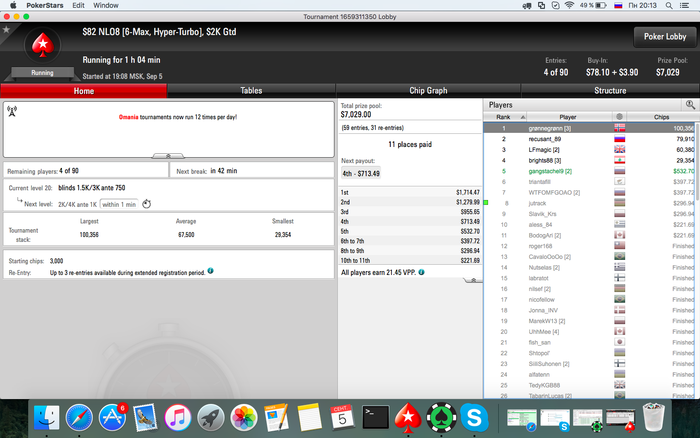Click the 1st place payout row
Image resolution: width=700 pixels, height=438 pixels.
[x=410, y=192]
